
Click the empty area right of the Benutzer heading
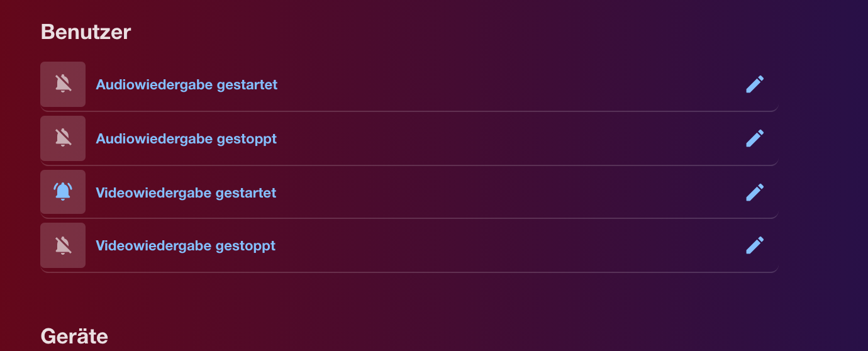coord(440,31)
